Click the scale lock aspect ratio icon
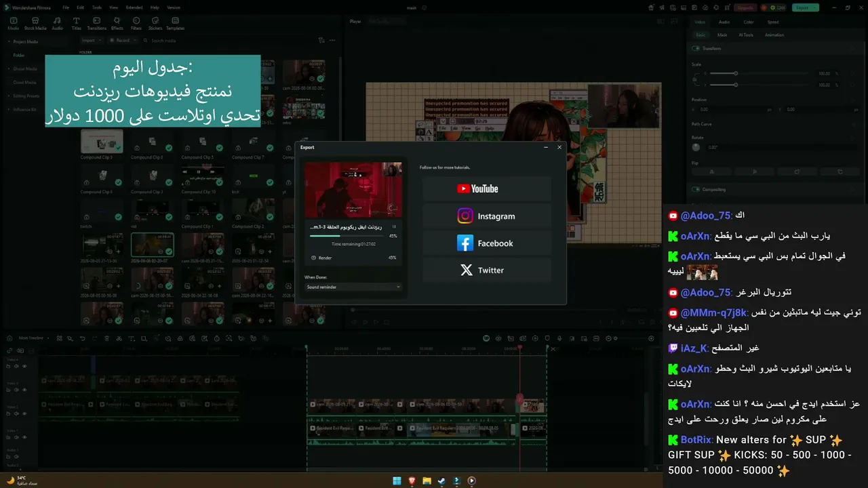This screenshot has height=488, width=868. click(x=694, y=79)
